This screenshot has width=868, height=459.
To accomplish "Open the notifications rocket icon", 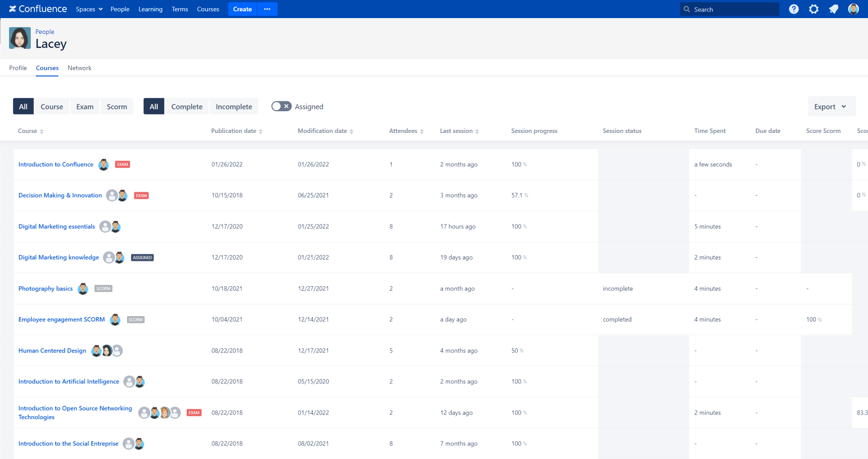I will coord(834,9).
